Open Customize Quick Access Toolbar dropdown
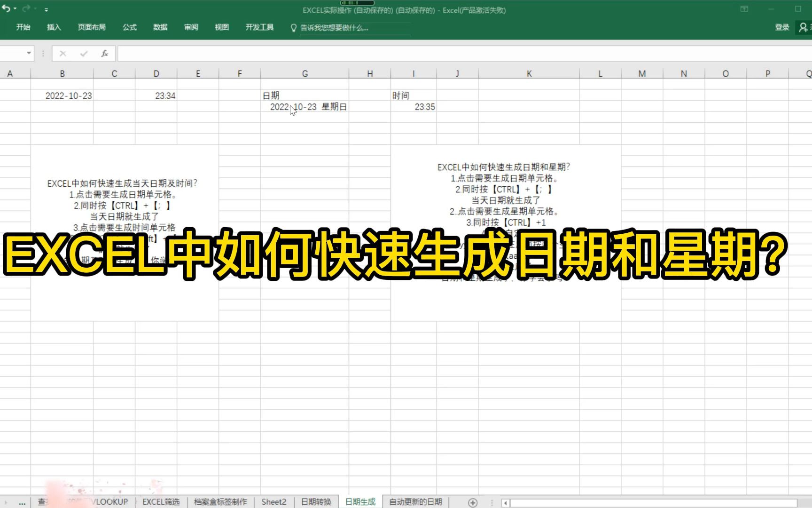The image size is (812, 508). tap(46, 9)
